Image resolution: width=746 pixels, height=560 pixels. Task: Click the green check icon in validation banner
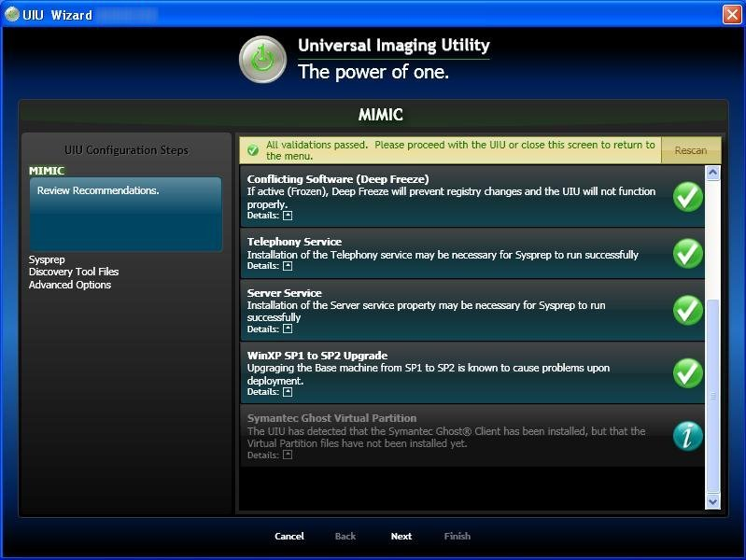click(x=253, y=150)
